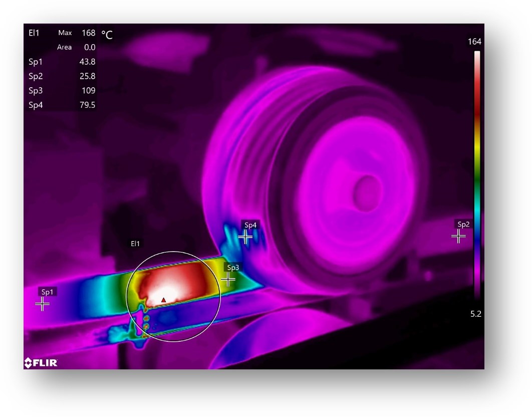The width and height of the screenshot is (532, 417).
Task: Select the El1 ellipse label
Action: click(x=135, y=244)
